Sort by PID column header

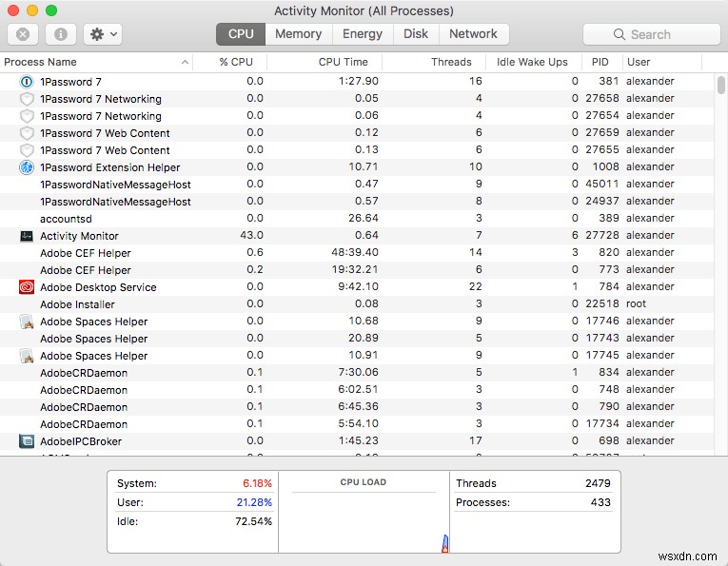click(601, 62)
